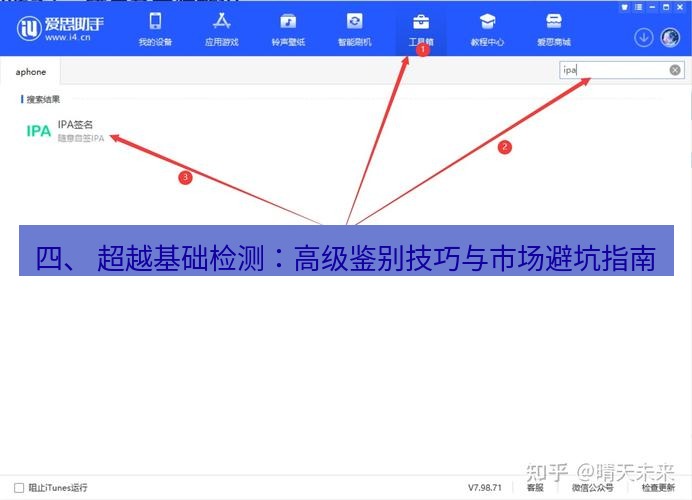This screenshot has height=500, width=692.
Task: Select 智能刷机 smart flash section
Action: click(x=354, y=30)
